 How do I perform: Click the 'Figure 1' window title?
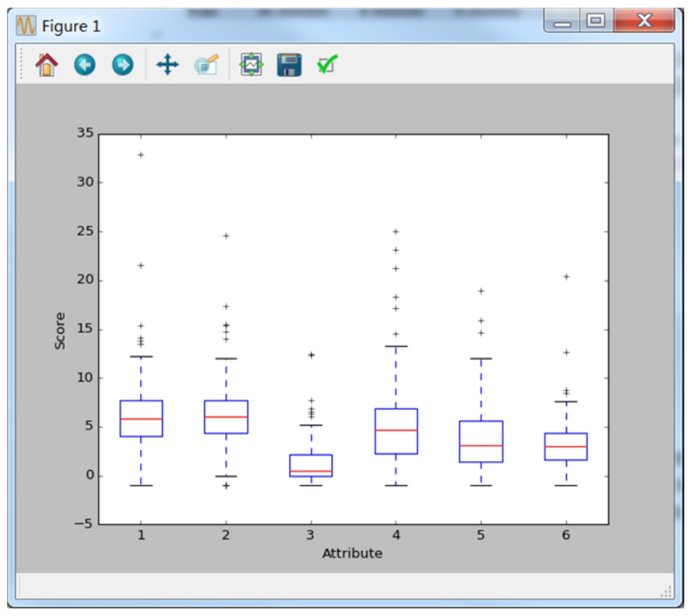pyautogui.click(x=71, y=26)
